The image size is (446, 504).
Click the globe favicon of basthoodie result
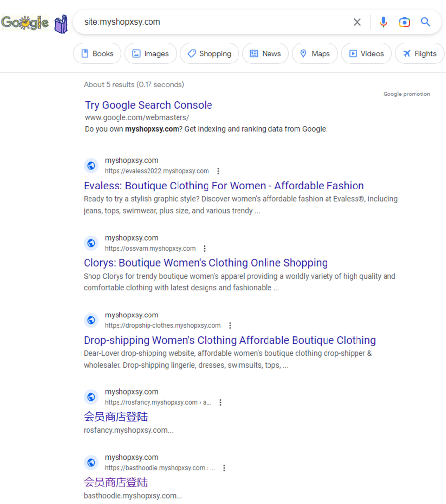[91, 462]
